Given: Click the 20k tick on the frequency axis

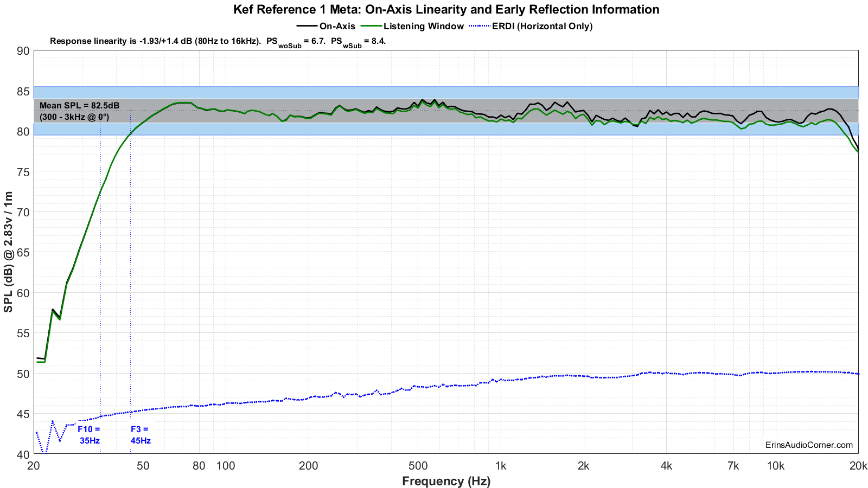Looking at the screenshot, I should [x=858, y=466].
